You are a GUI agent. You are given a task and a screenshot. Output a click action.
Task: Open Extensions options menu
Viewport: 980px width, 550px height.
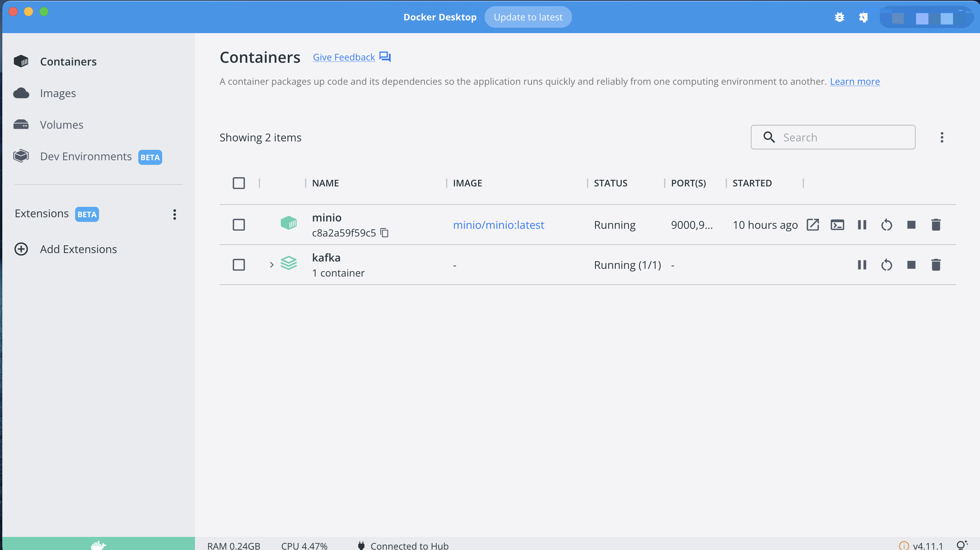click(x=175, y=215)
